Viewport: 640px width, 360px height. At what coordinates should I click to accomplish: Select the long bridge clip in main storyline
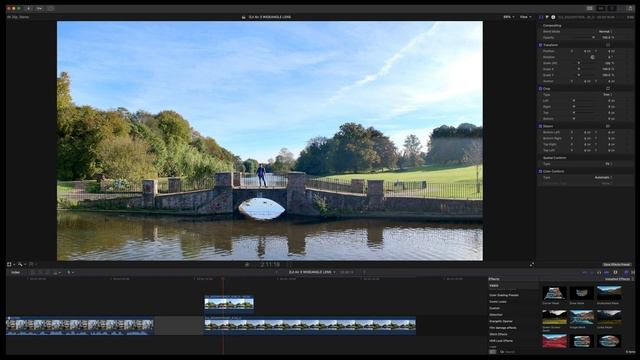click(310, 326)
